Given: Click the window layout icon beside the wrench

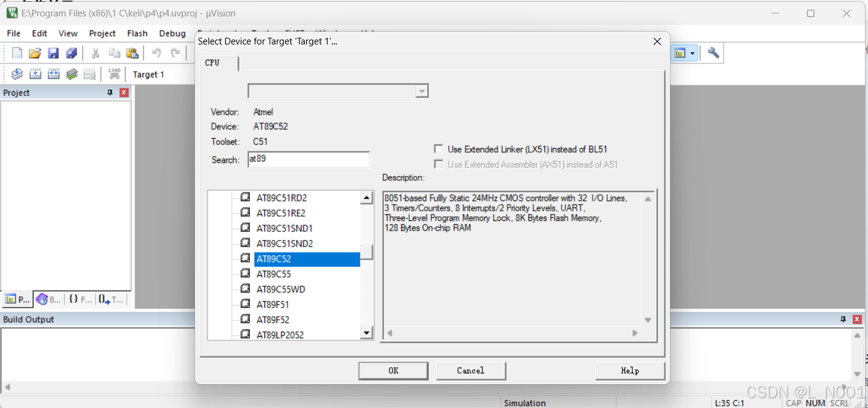Looking at the screenshot, I should pyautogui.click(x=680, y=54).
